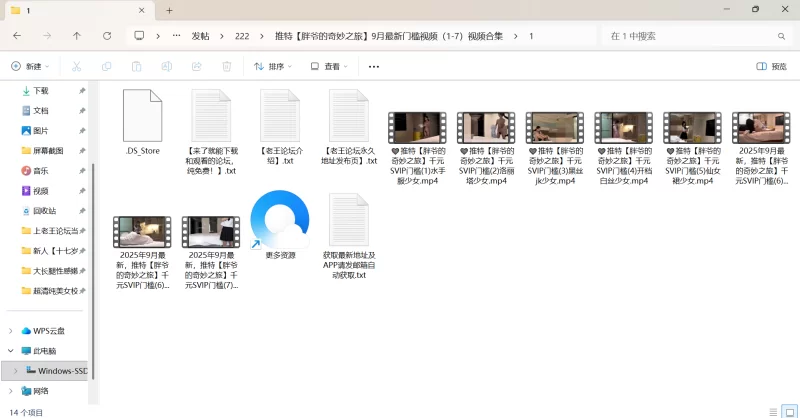Click the Delete trash icon in toolbar
The width and height of the screenshot is (800, 418).
pyautogui.click(x=227, y=66)
